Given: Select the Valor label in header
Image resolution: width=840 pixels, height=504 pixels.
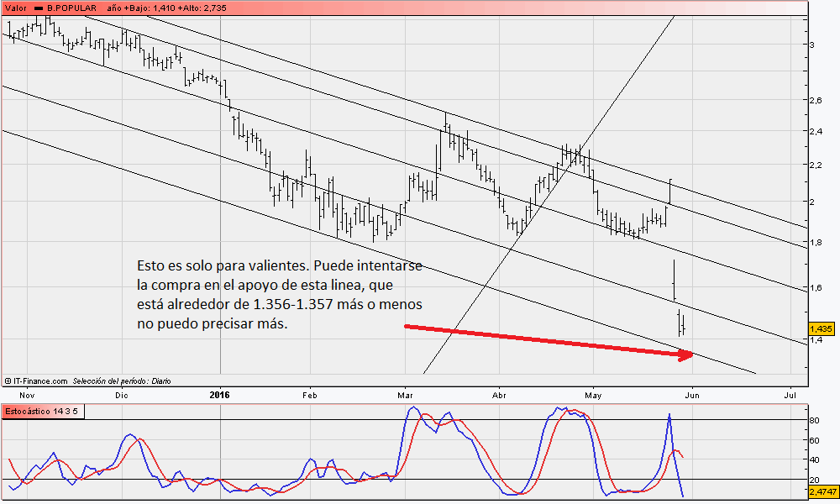Looking at the screenshot, I should (15, 7).
